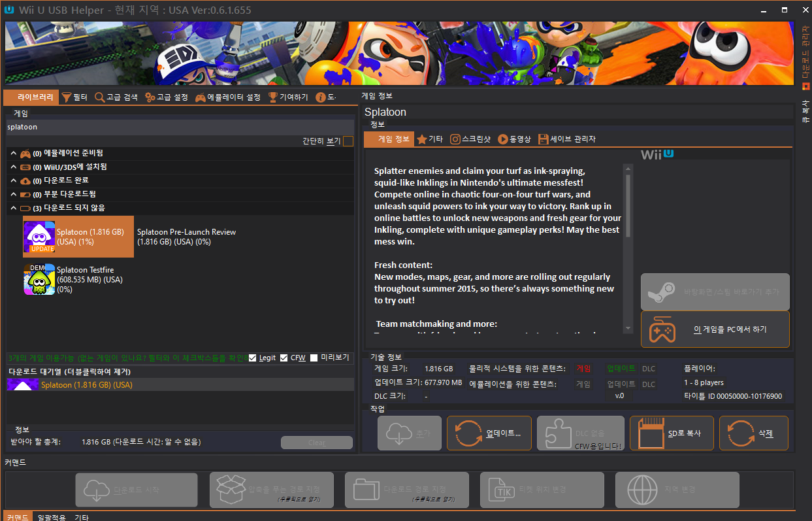812x521 pixels.
Task: Click the gamepad emulator settings icon
Action: [x=201, y=97]
